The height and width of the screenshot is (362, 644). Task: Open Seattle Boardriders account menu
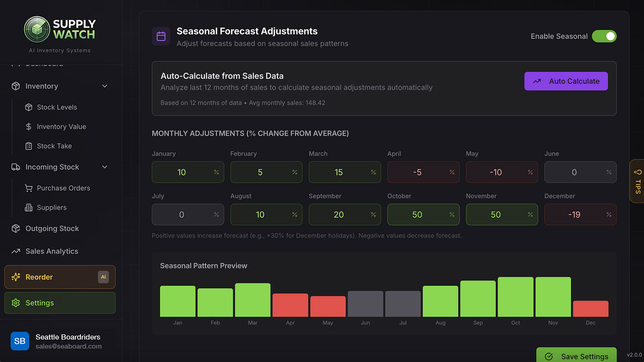pyautogui.click(x=60, y=341)
